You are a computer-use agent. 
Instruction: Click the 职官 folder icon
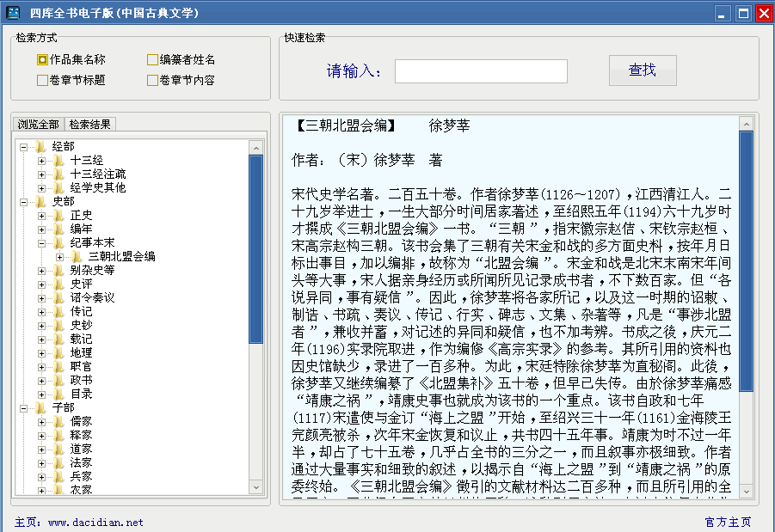58,367
